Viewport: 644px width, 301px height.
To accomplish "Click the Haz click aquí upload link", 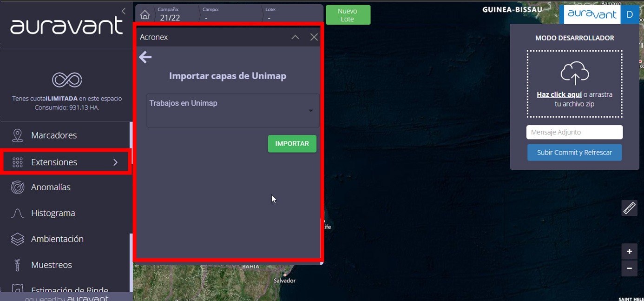I will pyautogui.click(x=559, y=94).
